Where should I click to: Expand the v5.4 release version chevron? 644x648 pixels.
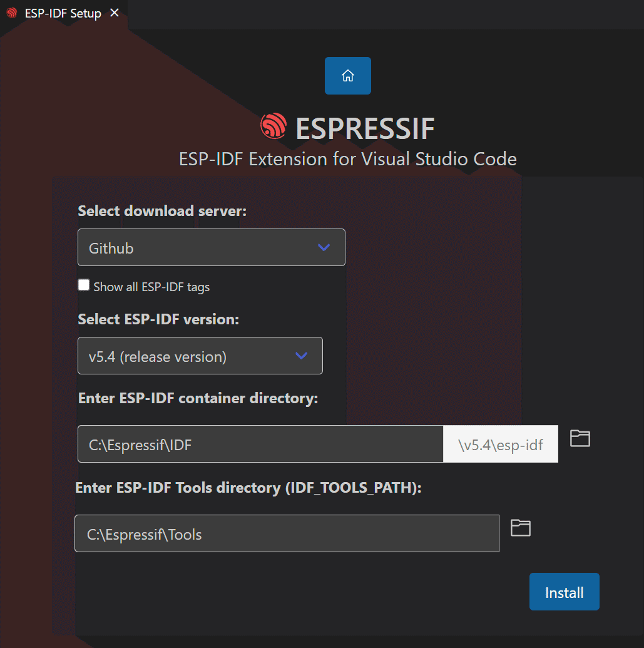[302, 356]
